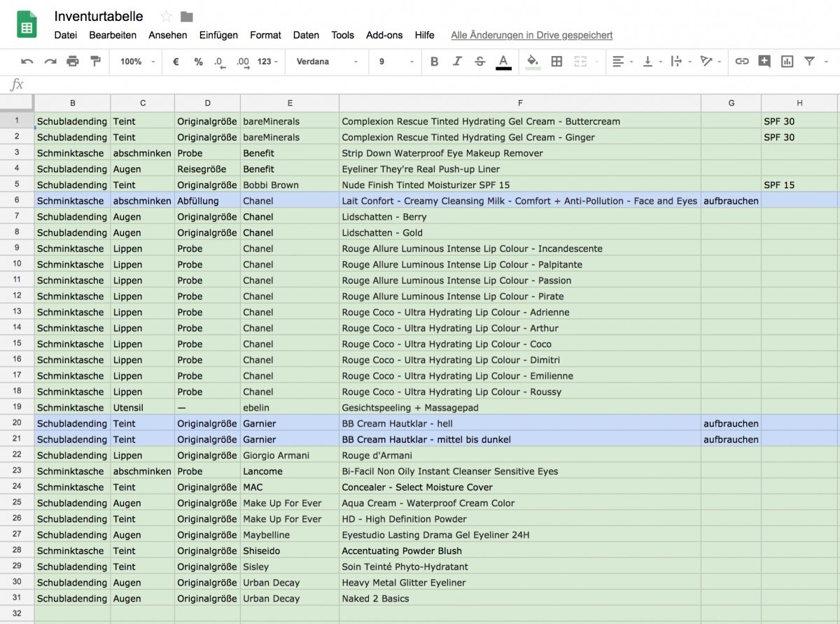
Task: Toggle bold formatting
Action: click(x=434, y=62)
